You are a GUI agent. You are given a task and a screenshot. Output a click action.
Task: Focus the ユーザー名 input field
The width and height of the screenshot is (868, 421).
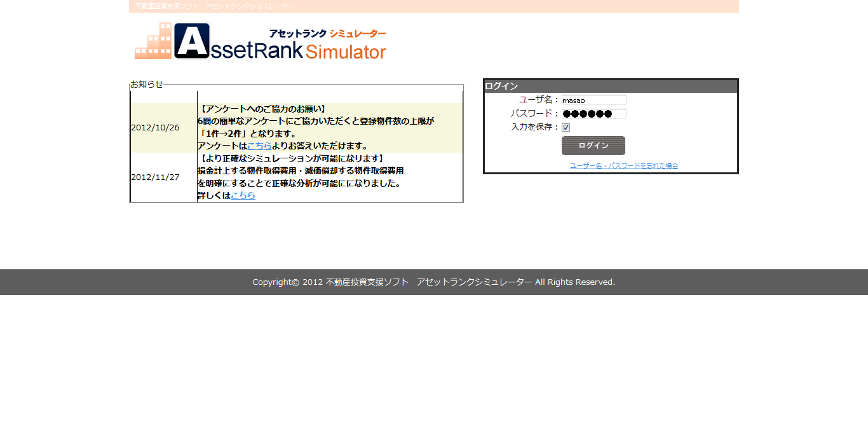pyautogui.click(x=593, y=100)
